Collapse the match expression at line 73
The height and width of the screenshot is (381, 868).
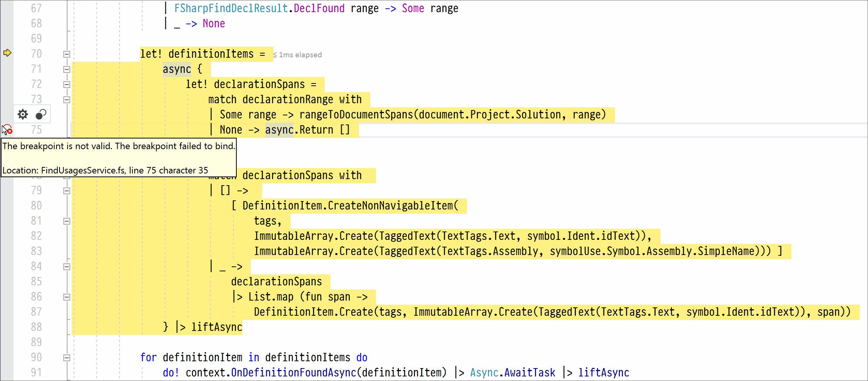pyautogui.click(x=66, y=99)
